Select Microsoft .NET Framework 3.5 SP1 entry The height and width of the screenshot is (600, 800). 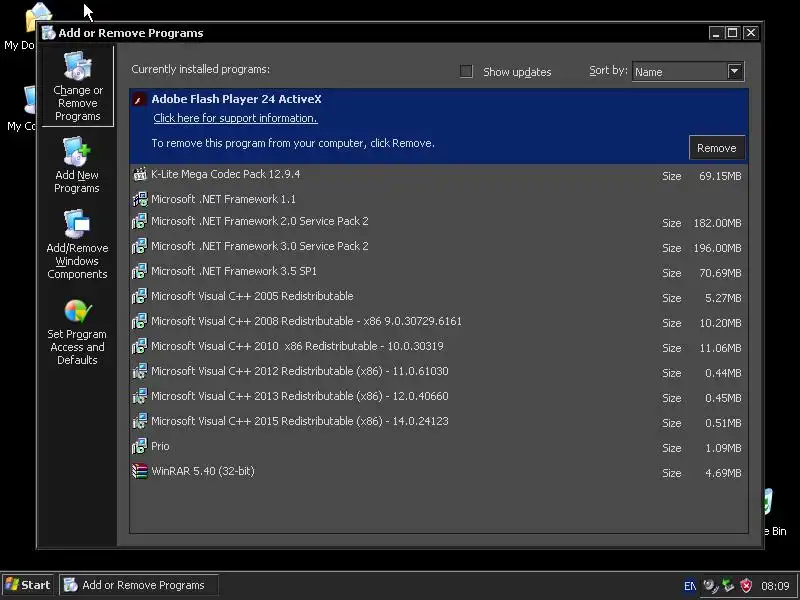439,272
